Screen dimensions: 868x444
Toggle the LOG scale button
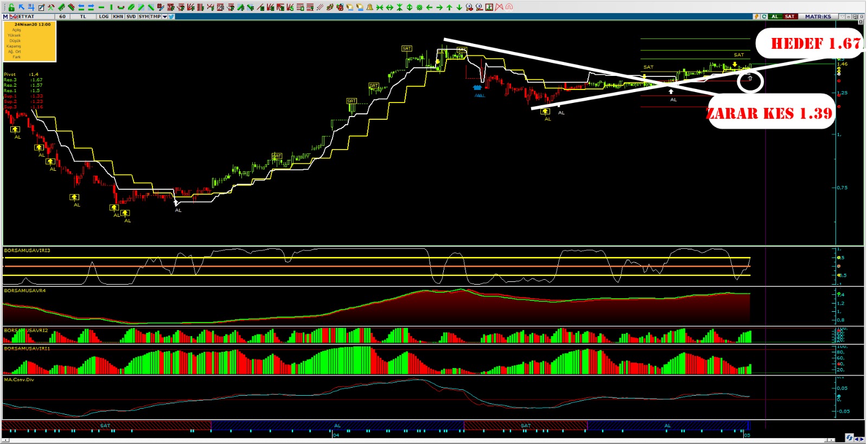(x=104, y=16)
